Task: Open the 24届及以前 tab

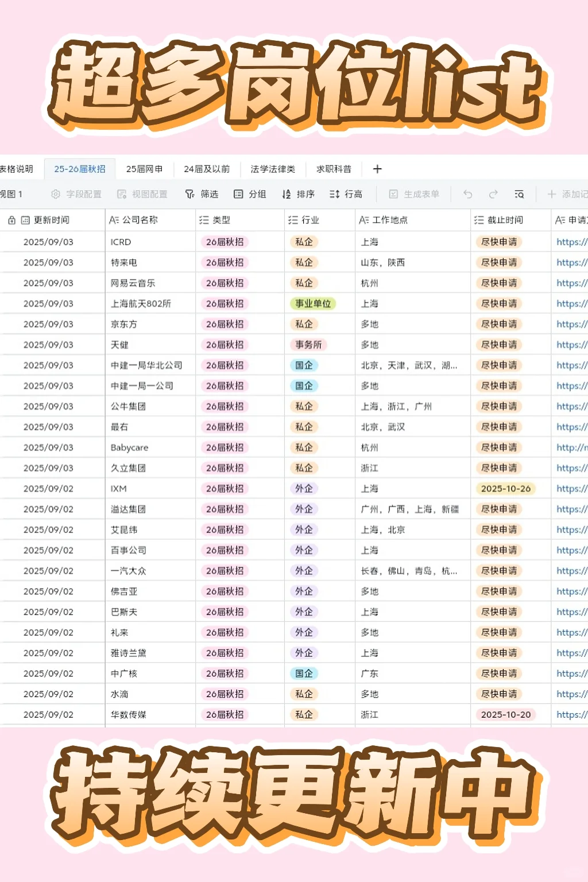Action: [x=207, y=169]
